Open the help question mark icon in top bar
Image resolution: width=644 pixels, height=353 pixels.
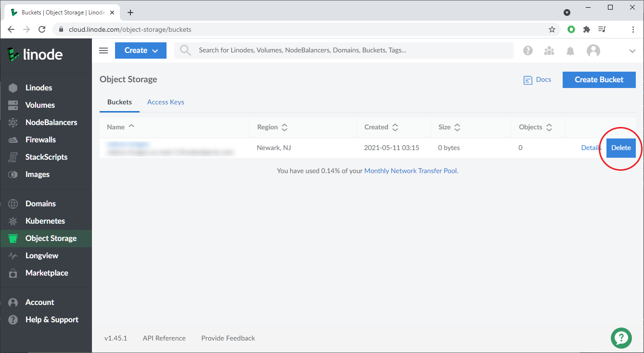click(528, 50)
